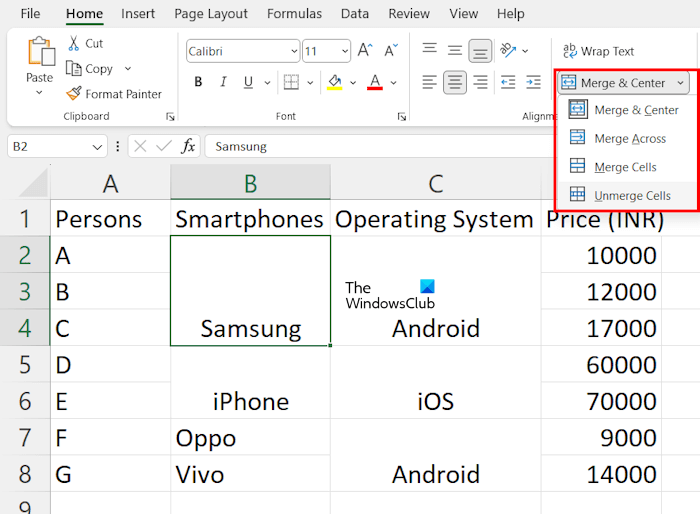Apply red font color A
This screenshot has width=700, height=514.
375,82
